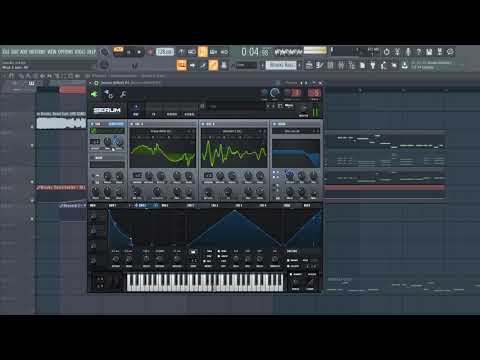Select the ENV 1 modulation tab
Screen dimensions: 480x360
coord(112,206)
